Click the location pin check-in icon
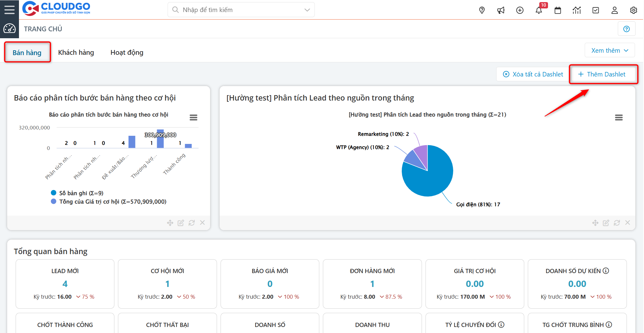 482,10
